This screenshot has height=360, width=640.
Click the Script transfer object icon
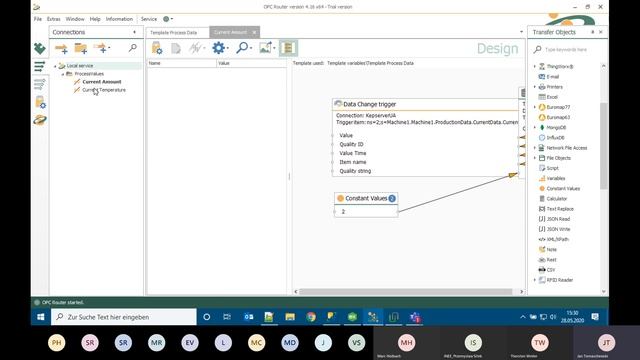(542, 168)
